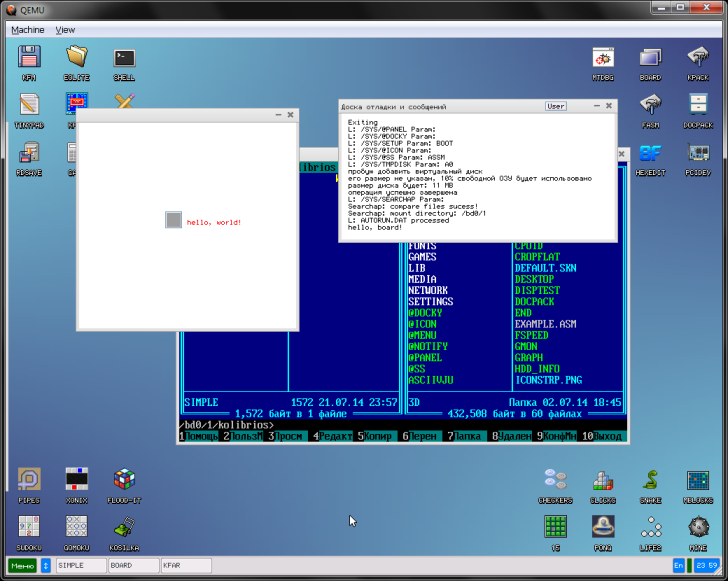Screen dimensions: 728x581
Task: Open the KFM file manager desktop icon
Action: point(29,62)
